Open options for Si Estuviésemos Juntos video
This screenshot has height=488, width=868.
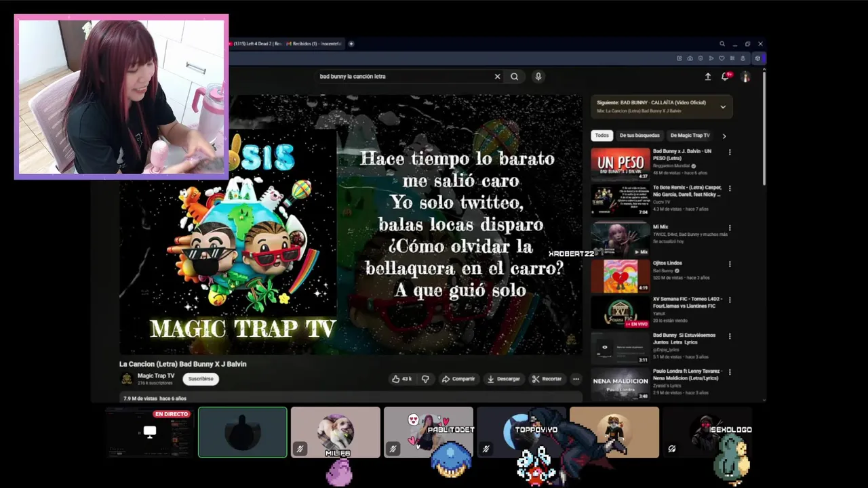(x=730, y=336)
